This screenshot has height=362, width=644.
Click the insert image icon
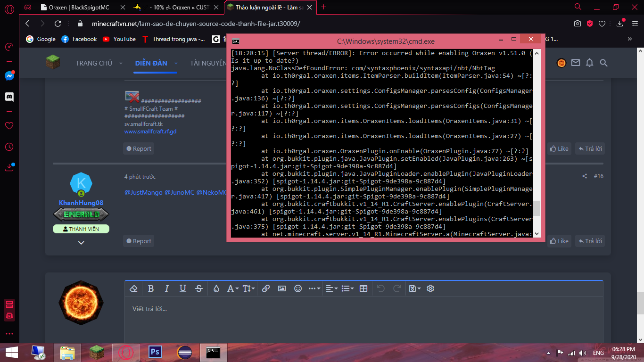[x=282, y=288]
